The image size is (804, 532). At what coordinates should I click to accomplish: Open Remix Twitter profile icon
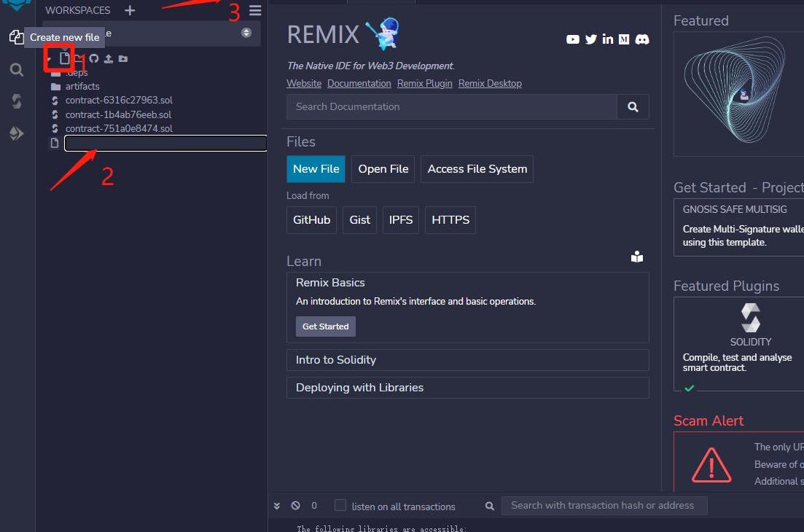(x=590, y=39)
